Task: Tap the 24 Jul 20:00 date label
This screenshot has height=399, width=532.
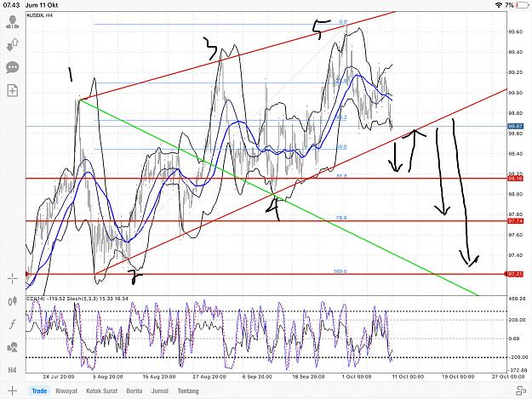Action: 59,377
